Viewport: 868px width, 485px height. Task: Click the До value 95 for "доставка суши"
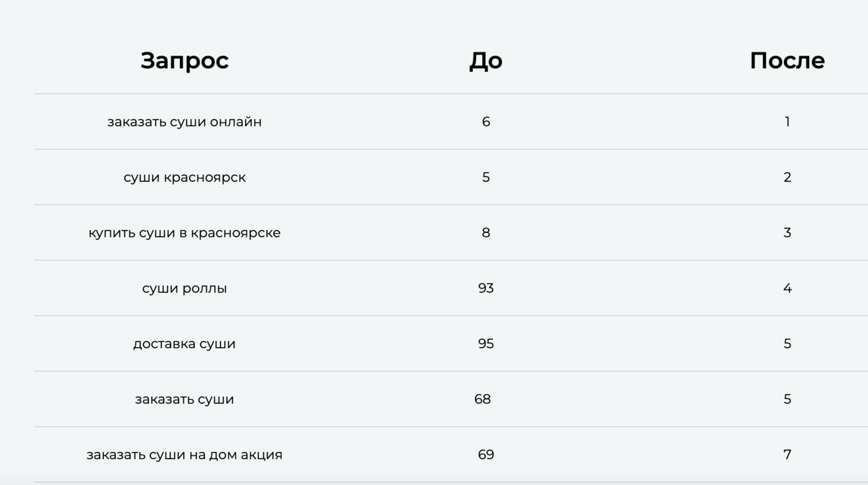[486, 344]
